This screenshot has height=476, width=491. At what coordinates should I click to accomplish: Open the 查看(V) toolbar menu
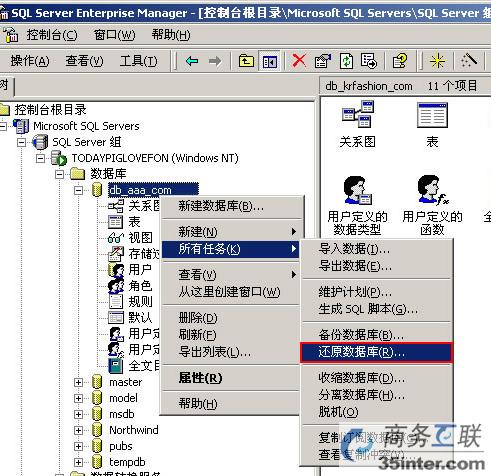point(84,61)
